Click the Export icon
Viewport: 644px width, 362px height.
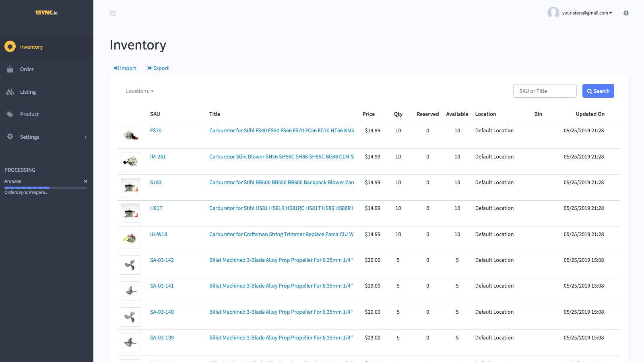point(149,68)
